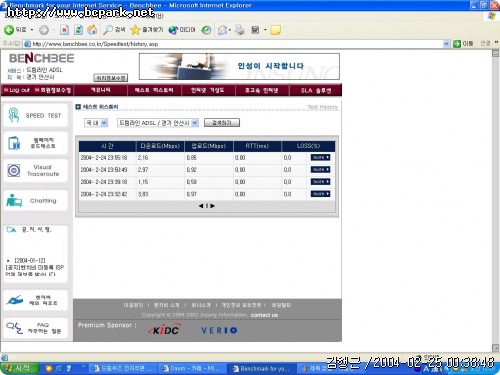Viewport: 500px width, 375px height.
Task: Click the Log out link
Action: 17,90
